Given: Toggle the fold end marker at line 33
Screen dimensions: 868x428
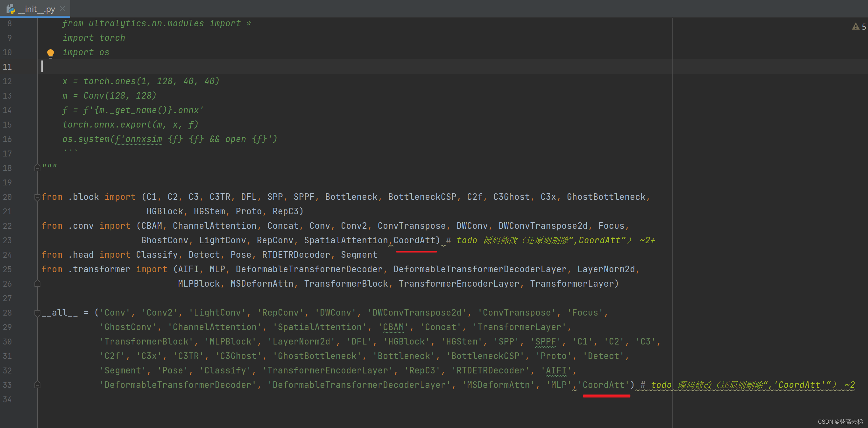Looking at the screenshot, I should click(37, 385).
